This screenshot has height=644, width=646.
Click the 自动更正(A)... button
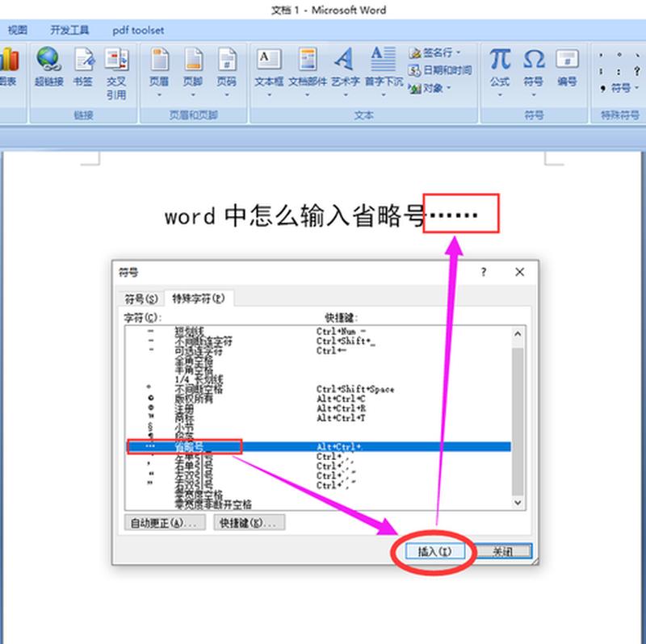click(x=165, y=523)
